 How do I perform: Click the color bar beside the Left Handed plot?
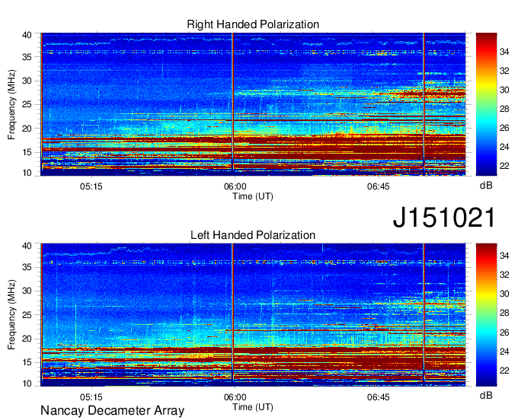[486, 315]
